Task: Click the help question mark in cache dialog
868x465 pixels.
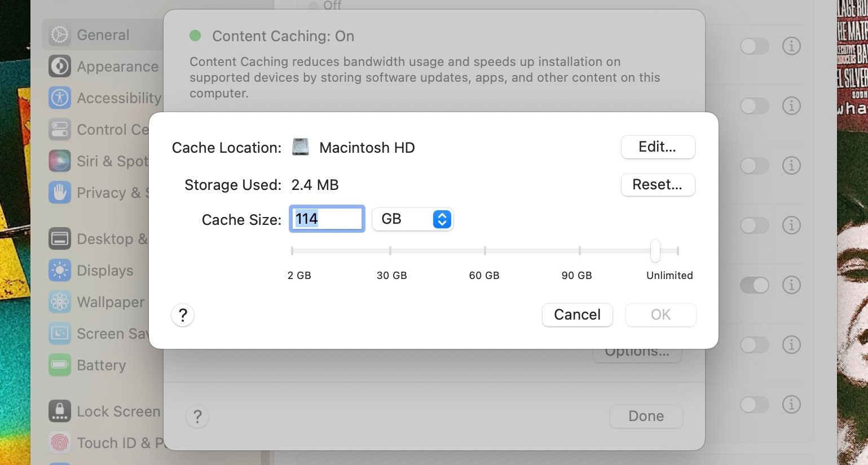Action: point(183,315)
